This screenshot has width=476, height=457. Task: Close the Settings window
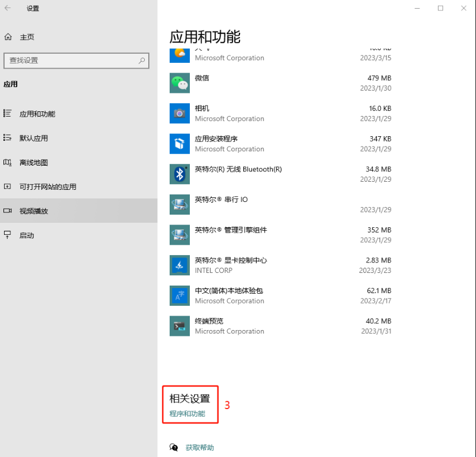pos(463,8)
